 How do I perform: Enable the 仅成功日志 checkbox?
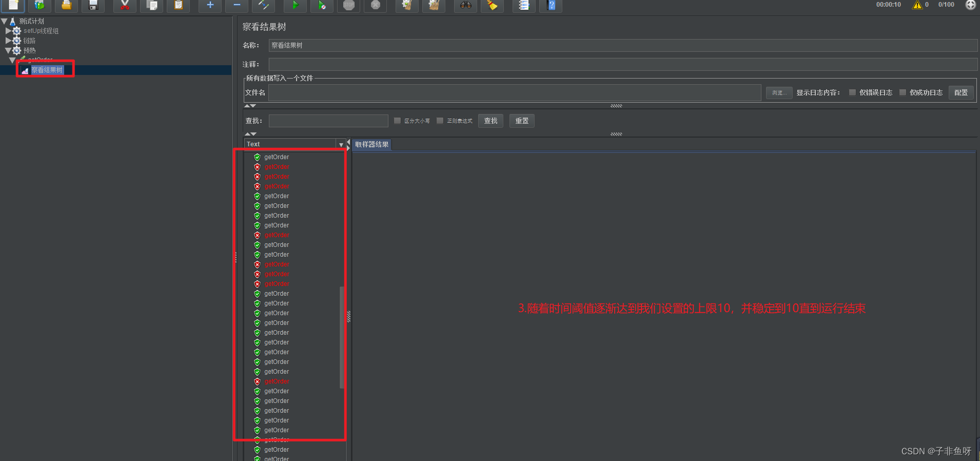pos(903,92)
